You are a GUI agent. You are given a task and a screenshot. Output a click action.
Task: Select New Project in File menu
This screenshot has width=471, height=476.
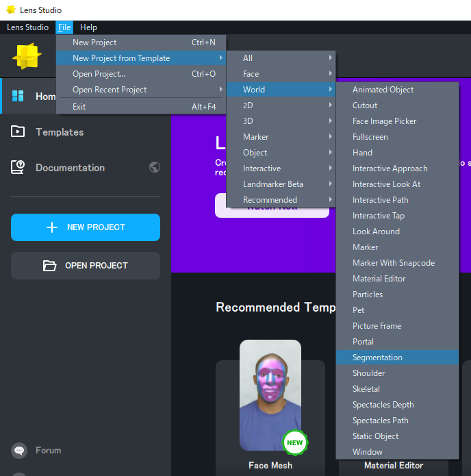coord(141,42)
